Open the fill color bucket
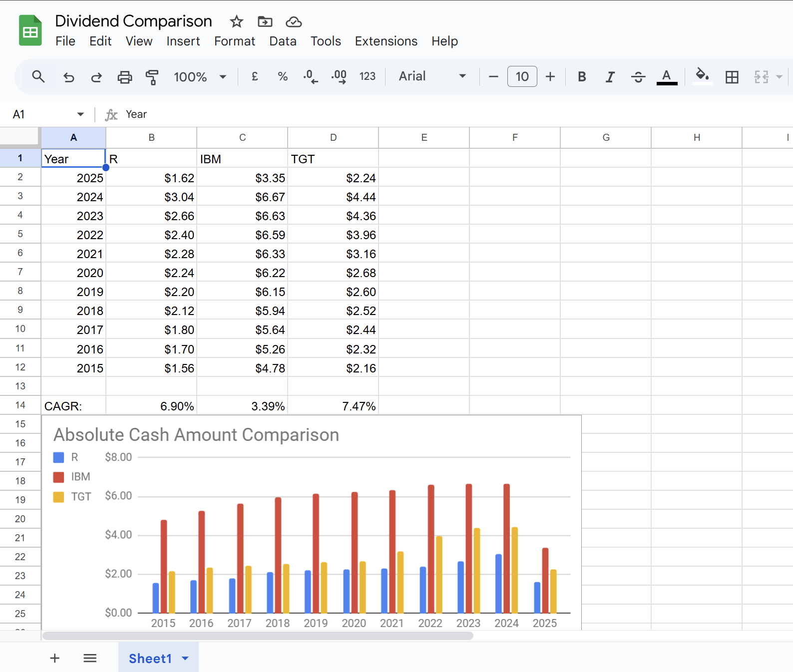Screen dimensions: 793x672 click(703, 76)
